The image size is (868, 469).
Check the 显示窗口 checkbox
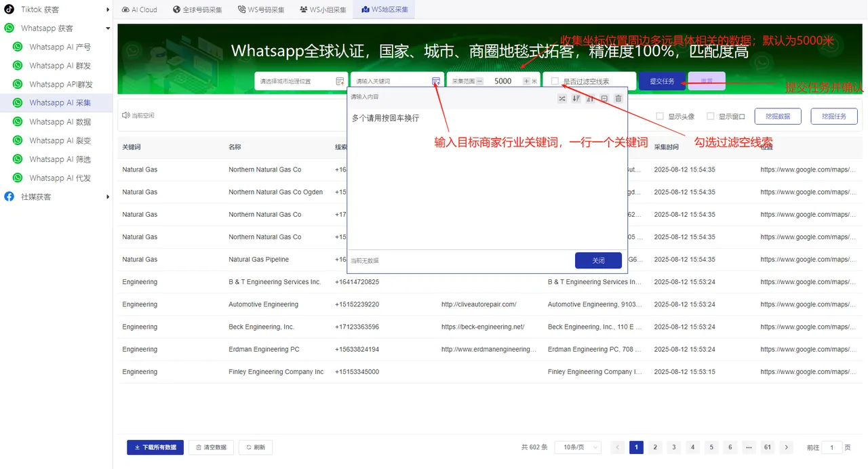click(711, 116)
